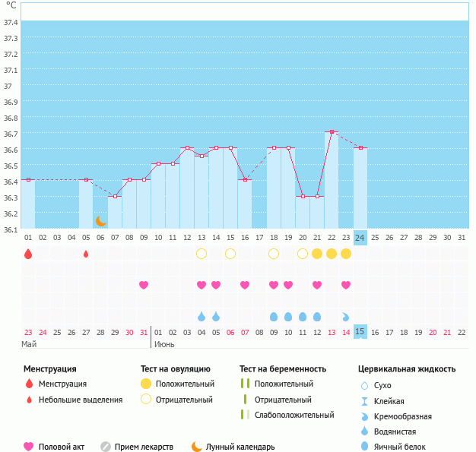Click the creamy cervical fluid icon on day 23
Viewport: 476px width, 452px height.
coord(346,316)
